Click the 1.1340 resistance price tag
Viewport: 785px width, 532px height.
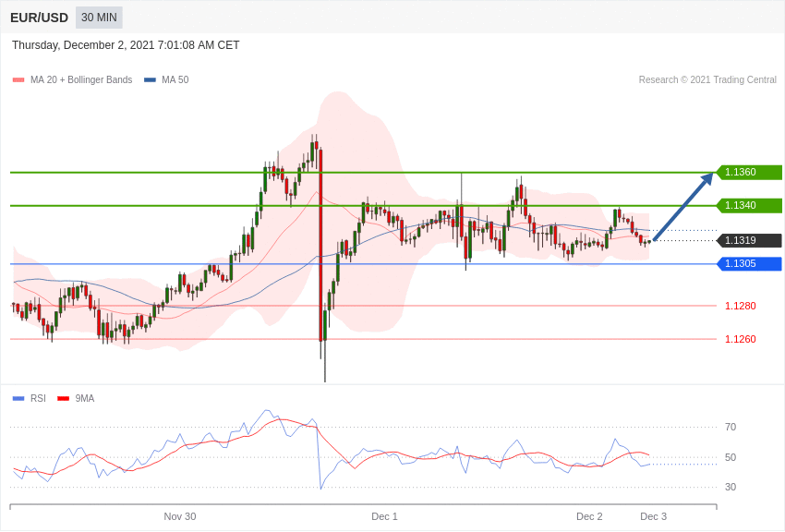[750, 205]
